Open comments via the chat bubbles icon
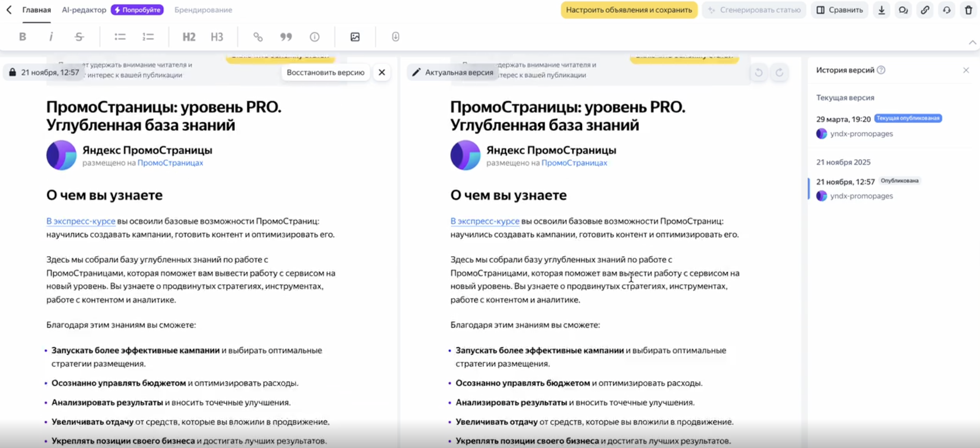Viewport: 980px width, 448px height. pyautogui.click(x=903, y=10)
